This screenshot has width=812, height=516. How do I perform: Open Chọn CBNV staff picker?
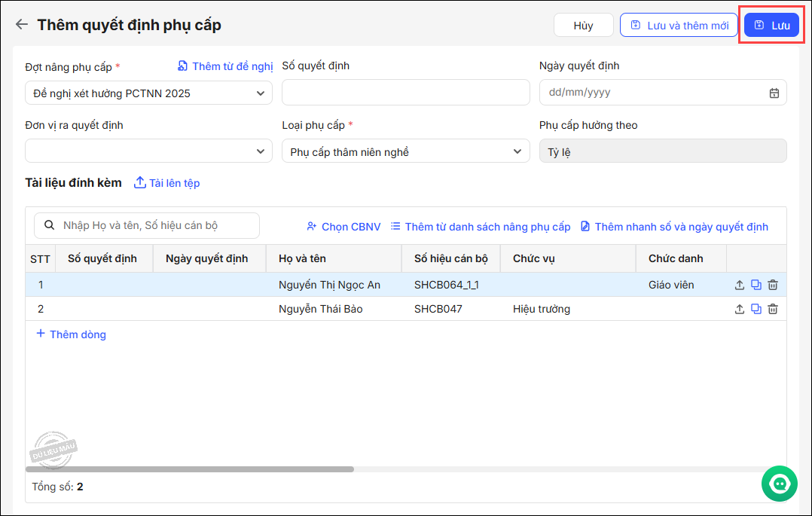pyautogui.click(x=343, y=227)
